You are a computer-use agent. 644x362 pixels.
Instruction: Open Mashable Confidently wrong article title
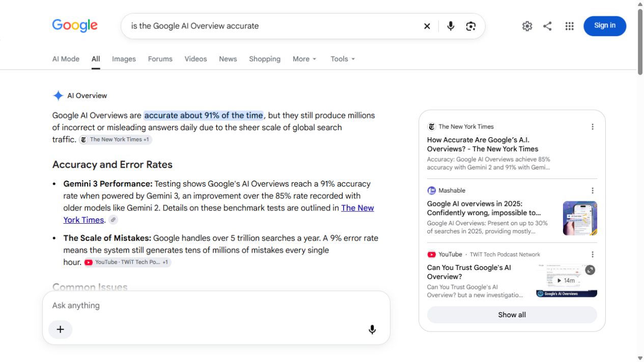tap(484, 208)
